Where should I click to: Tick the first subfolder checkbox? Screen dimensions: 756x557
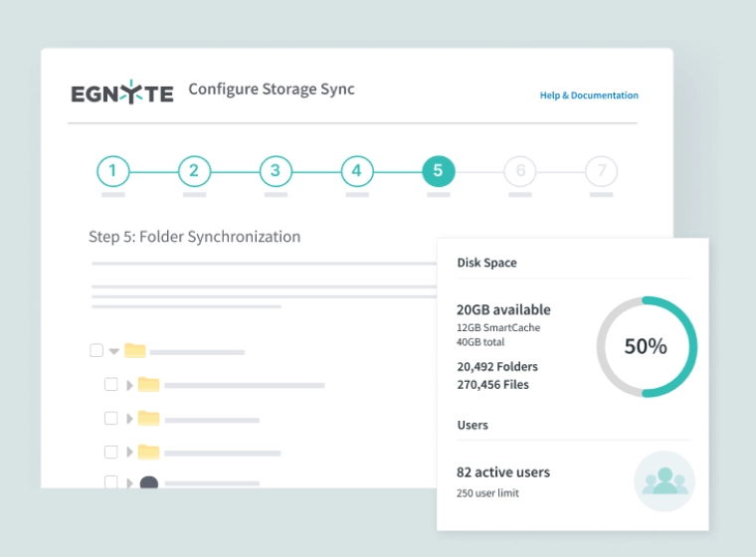click(111, 384)
